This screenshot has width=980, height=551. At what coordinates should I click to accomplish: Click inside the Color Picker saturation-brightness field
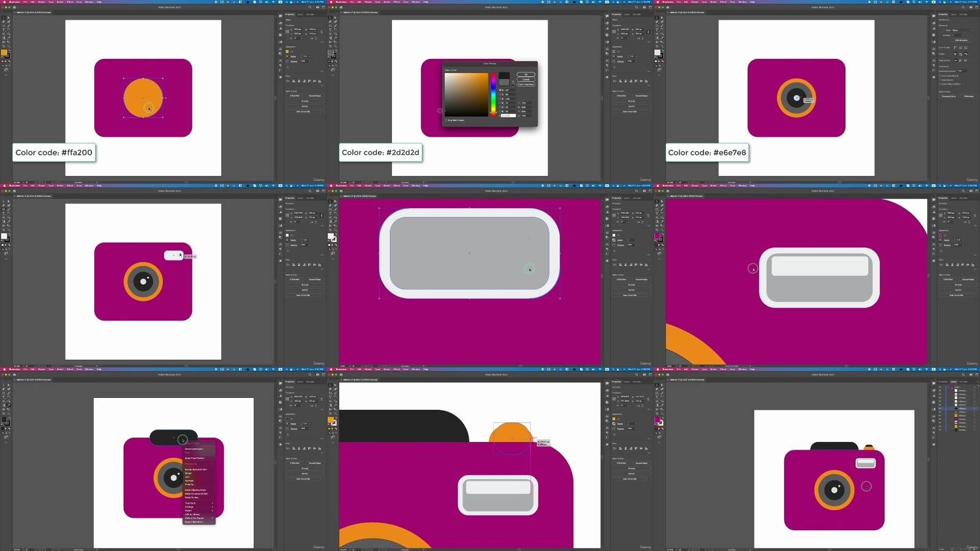466,94
